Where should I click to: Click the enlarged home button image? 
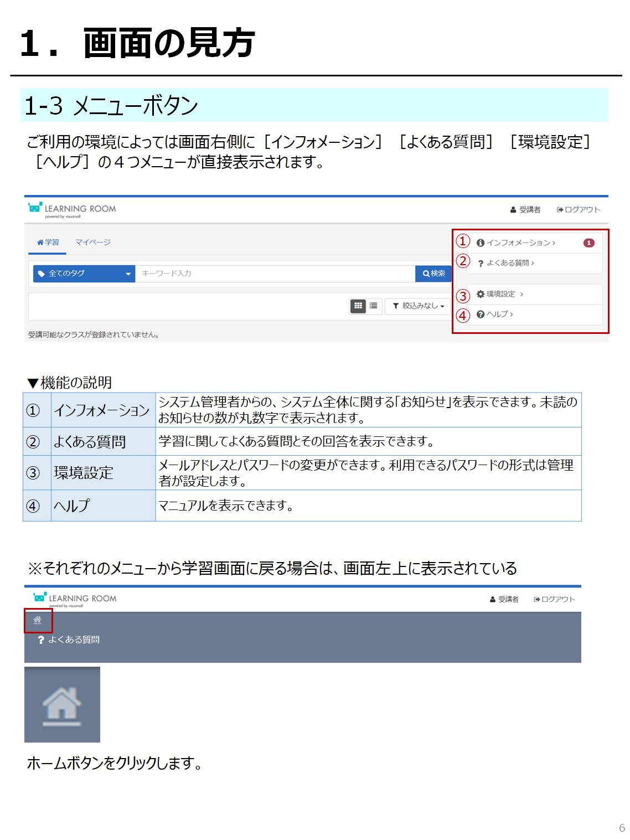point(62,704)
